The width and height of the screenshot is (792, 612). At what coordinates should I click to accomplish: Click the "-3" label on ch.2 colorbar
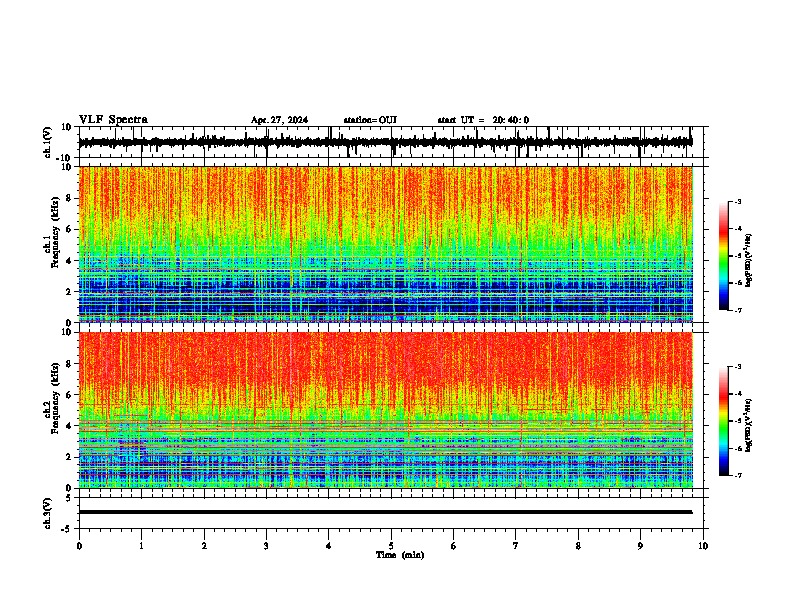tap(737, 367)
